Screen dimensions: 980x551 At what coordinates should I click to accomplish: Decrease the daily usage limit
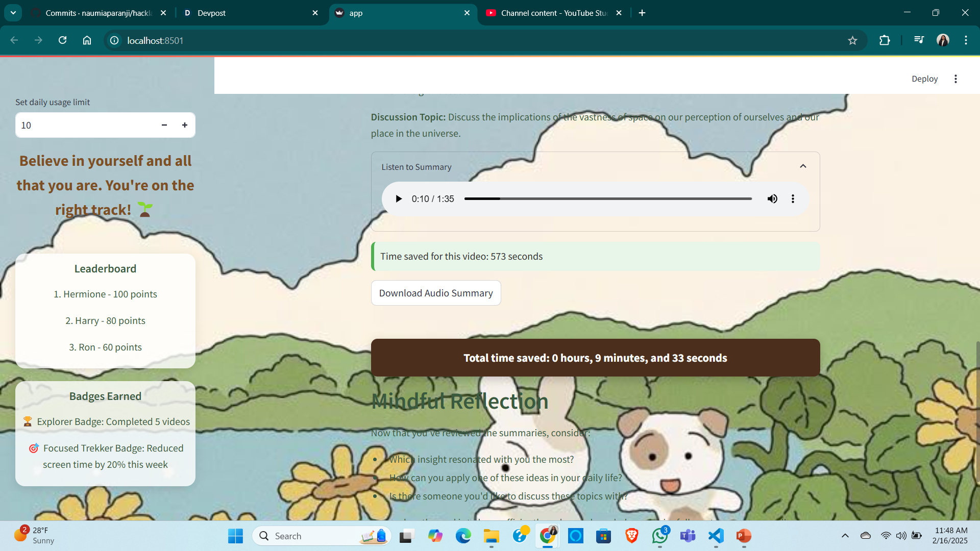click(x=164, y=125)
